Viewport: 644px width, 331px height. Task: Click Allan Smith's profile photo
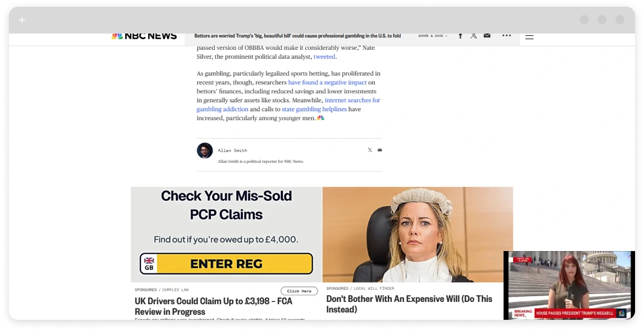click(205, 151)
